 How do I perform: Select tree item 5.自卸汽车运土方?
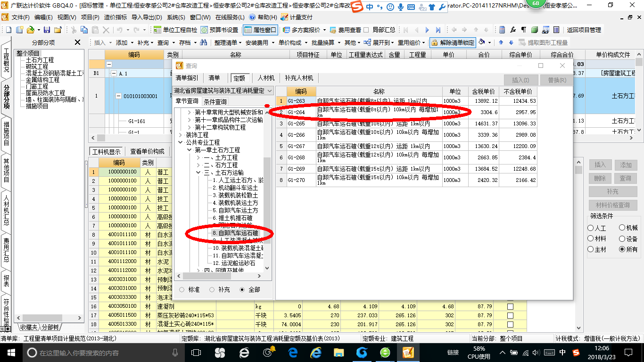pyautogui.click(x=235, y=210)
